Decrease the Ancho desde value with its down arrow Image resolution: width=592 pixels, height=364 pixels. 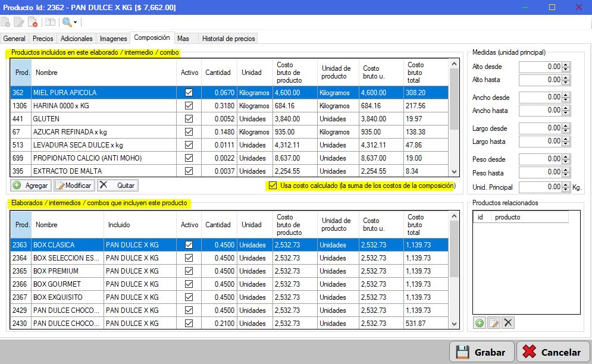(x=566, y=100)
